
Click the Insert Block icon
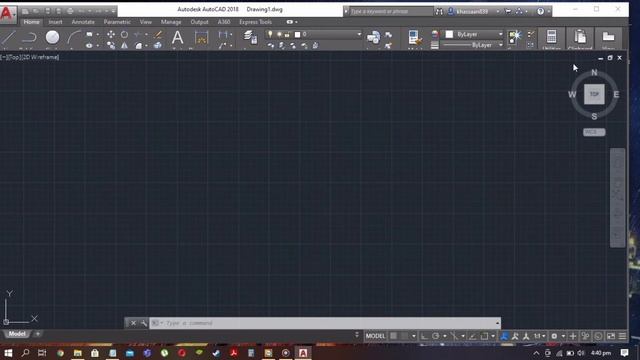(373, 38)
